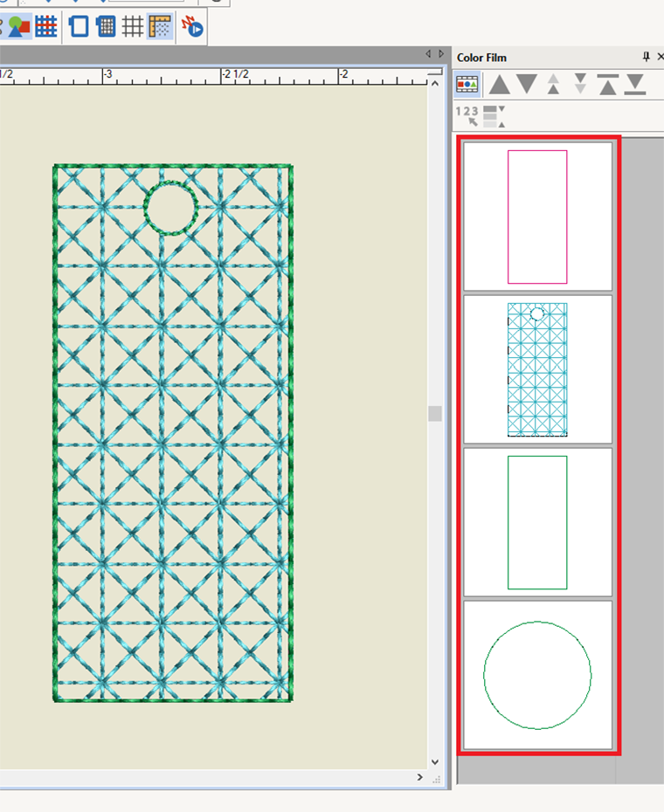Move selection to end with barred down triangle
This screenshot has height=812, width=664.
click(x=635, y=85)
